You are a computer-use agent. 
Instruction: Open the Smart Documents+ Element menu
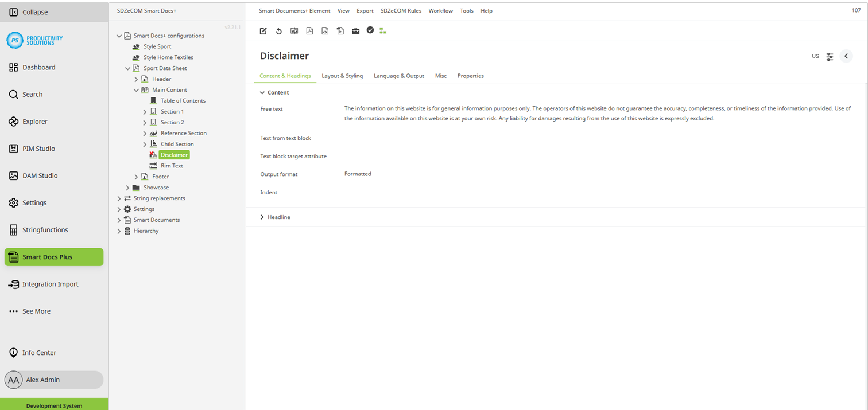coord(294,11)
